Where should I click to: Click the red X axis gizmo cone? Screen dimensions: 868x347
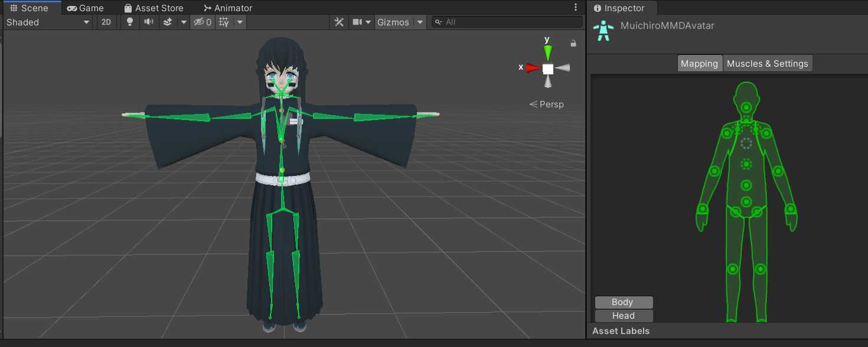tap(533, 68)
